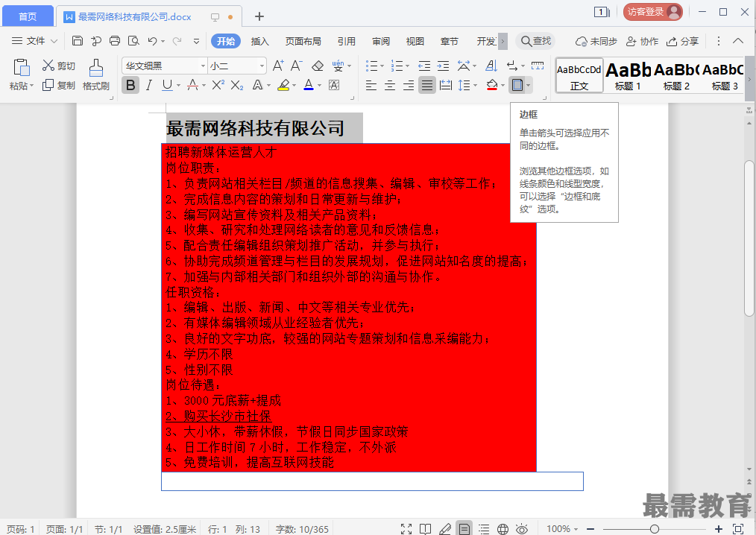Center align text icon
This screenshot has width=756, height=535.
pyautogui.click(x=390, y=85)
